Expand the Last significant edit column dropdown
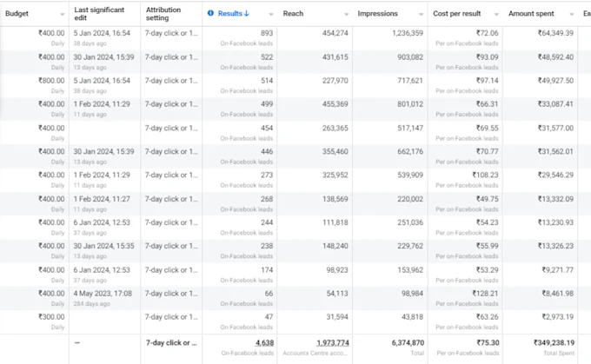Screen dimensions: 591x364 point(133,15)
